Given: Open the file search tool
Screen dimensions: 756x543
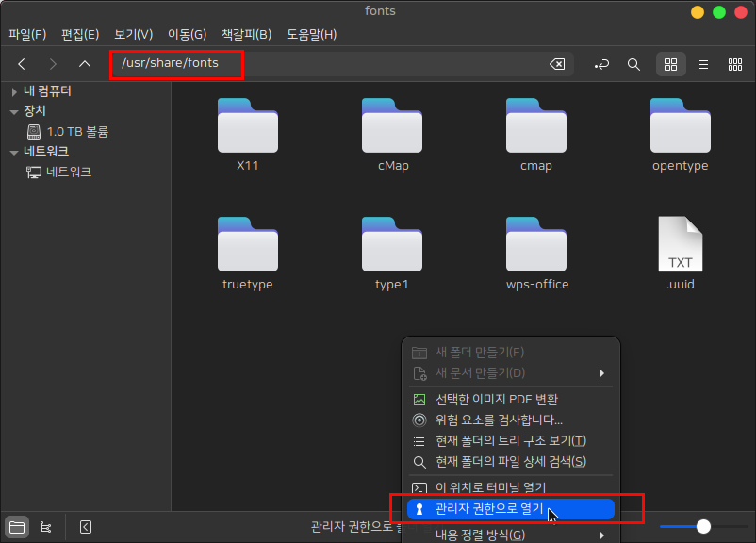Looking at the screenshot, I should point(634,64).
